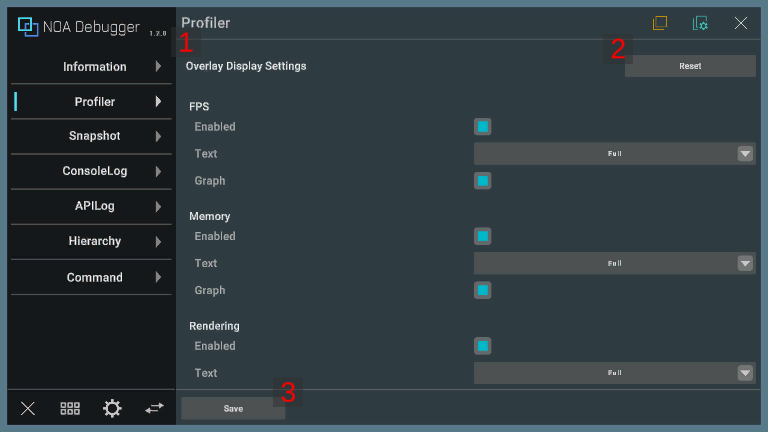This screenshot has height=432, width=768.
Task: Close the debugger with top-right X
Action: pos(741,23)
